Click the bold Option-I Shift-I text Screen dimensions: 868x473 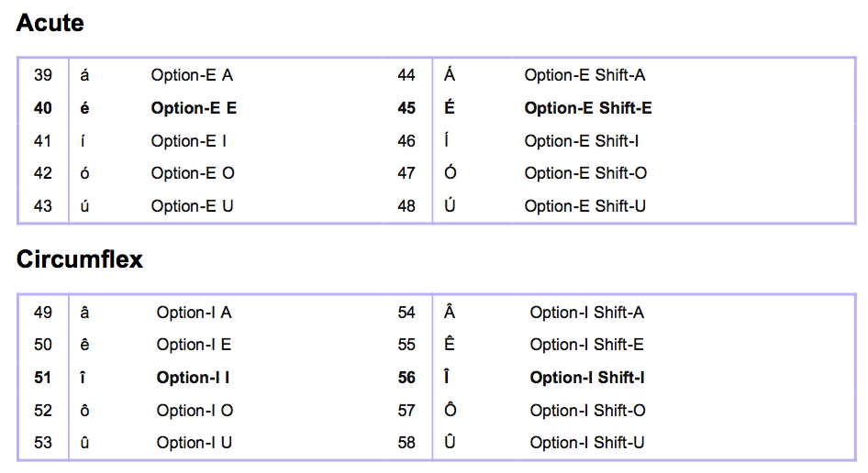click(x=587, y=378)
